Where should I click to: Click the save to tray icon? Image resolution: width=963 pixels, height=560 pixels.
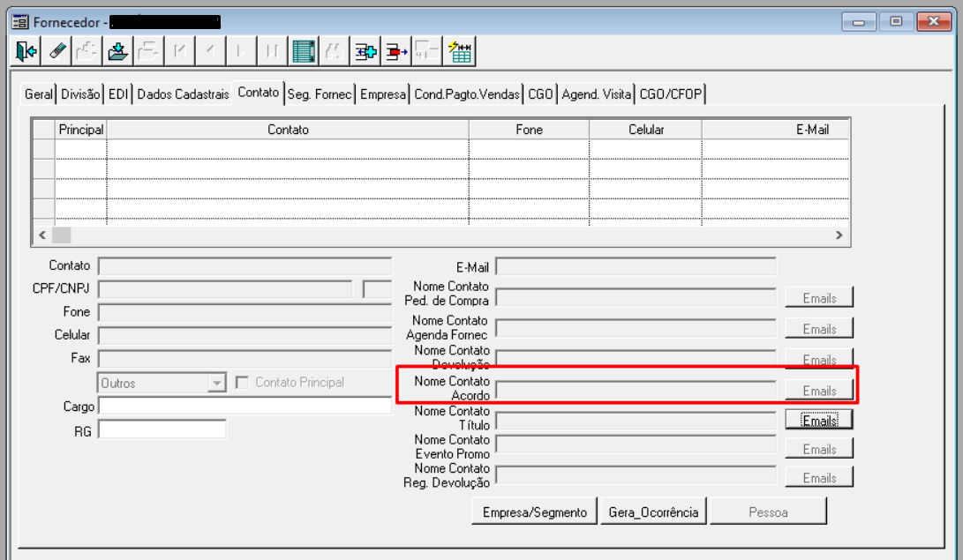point(117,51)
